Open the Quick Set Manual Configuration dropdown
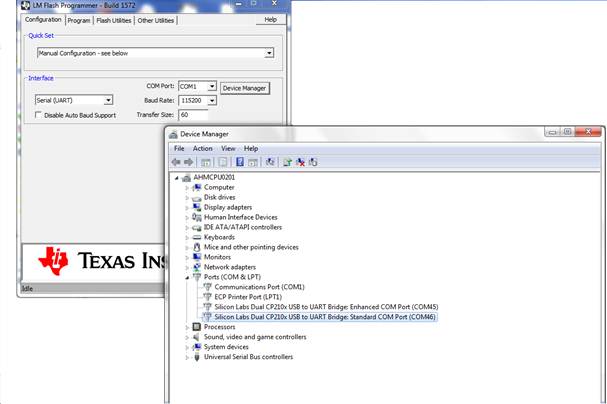Image resolution: width=607 pixels, height=404 pixels. [269, 53]
